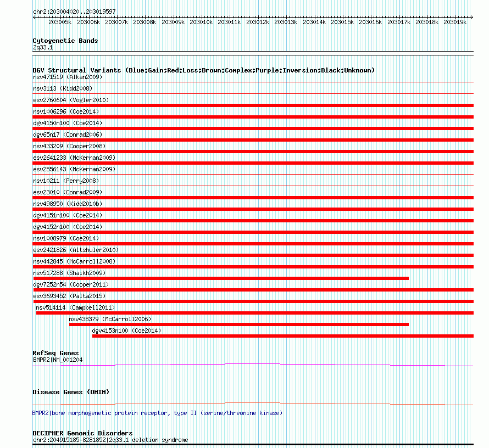Click the DECIPHER Genomic Disorders heading
The image size is (489, 448).
click(x=82, y=433)
